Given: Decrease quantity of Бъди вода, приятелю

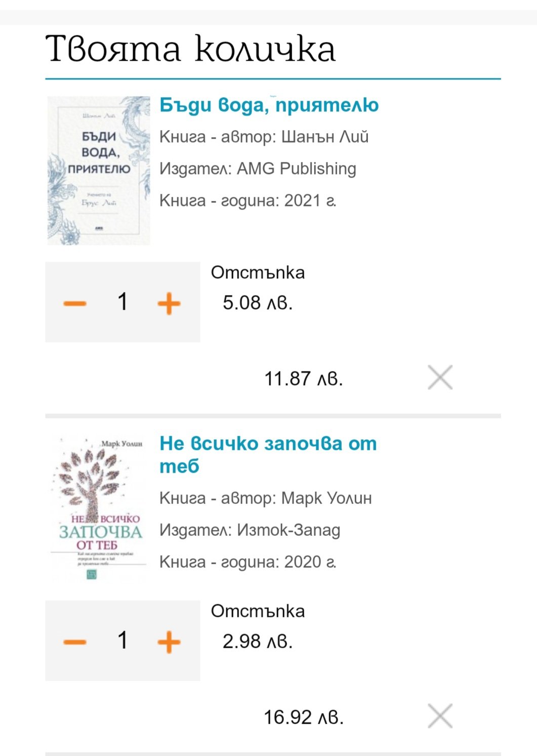Looking at the screenshot, I should [x=75, y=303].
